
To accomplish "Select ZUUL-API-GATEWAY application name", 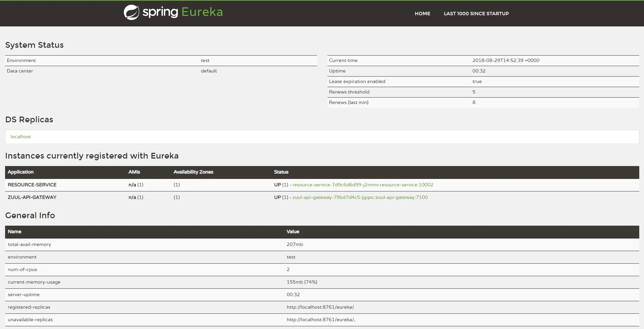I will click(32, 197).
